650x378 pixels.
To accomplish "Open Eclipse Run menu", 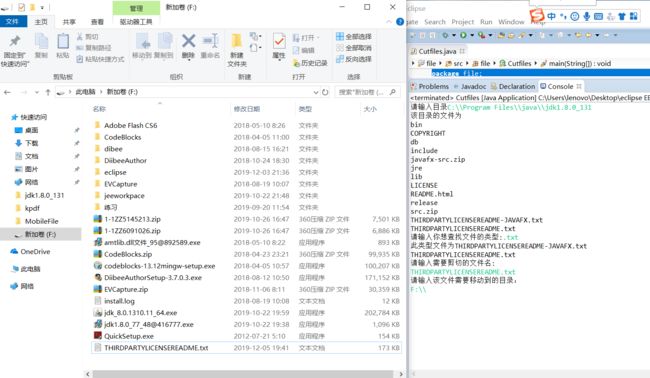I will coord(486,22).
